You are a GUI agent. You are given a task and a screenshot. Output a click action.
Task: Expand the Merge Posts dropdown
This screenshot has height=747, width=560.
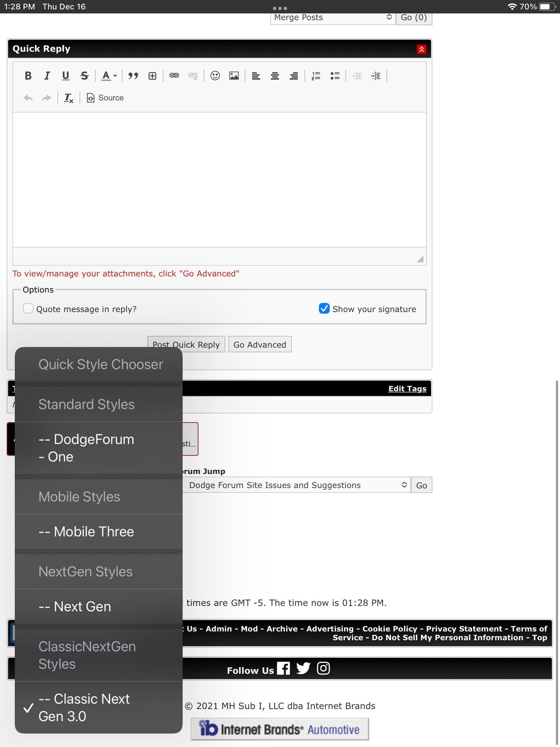tap(332, 18)
